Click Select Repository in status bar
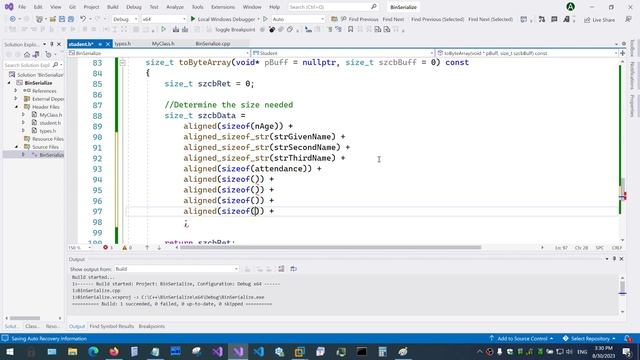640x360 pixels. click(x=589, y=338)
